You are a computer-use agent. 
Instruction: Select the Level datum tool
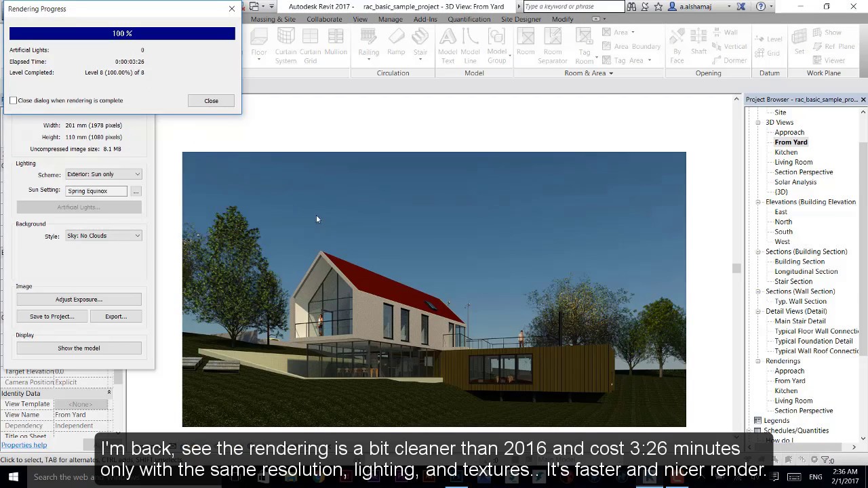pos(768,39)
